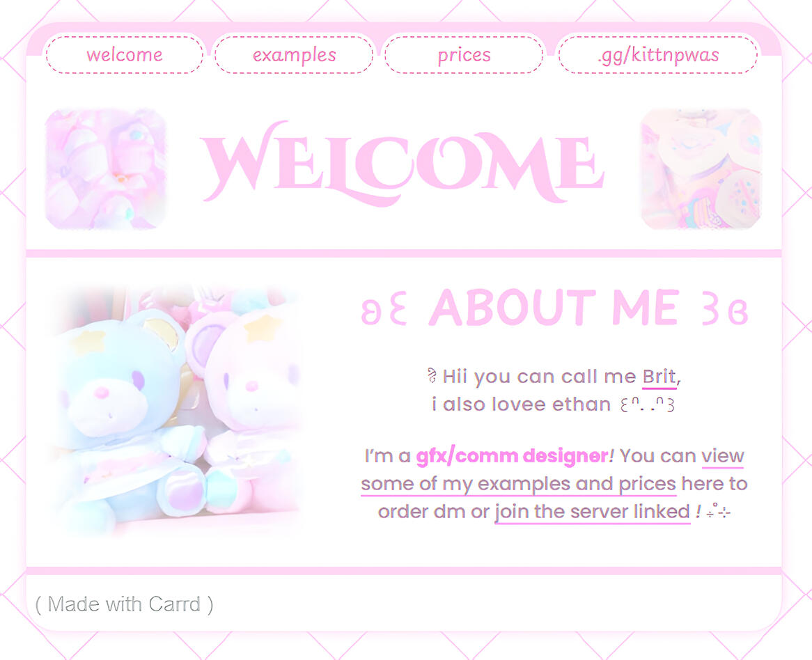Screen dimensions: 812x660
Task: Click the bold 'gfx/comm designer' text
Action: (513, 456)
